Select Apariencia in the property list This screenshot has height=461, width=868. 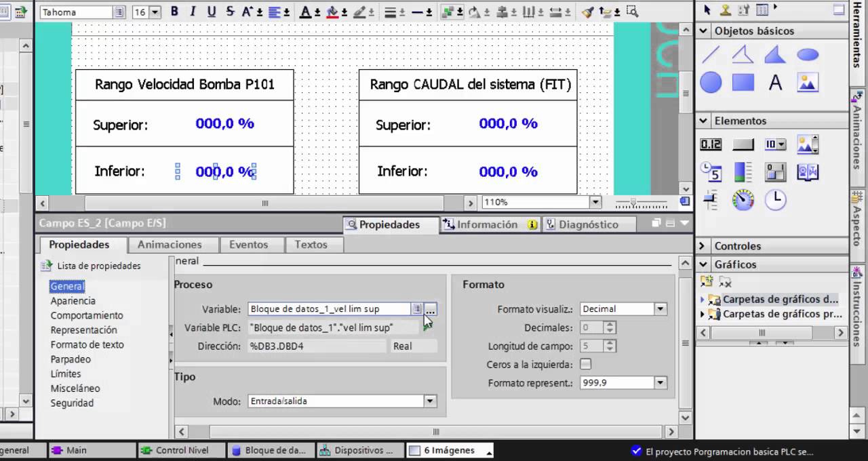pos(73,301)
